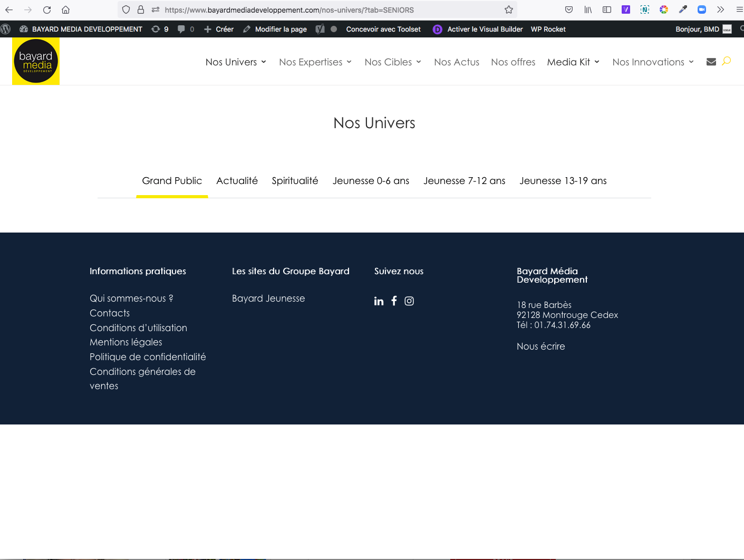Open comments awaiting moderation
This screenshot has height=560, width=744.
click(186, 29)
